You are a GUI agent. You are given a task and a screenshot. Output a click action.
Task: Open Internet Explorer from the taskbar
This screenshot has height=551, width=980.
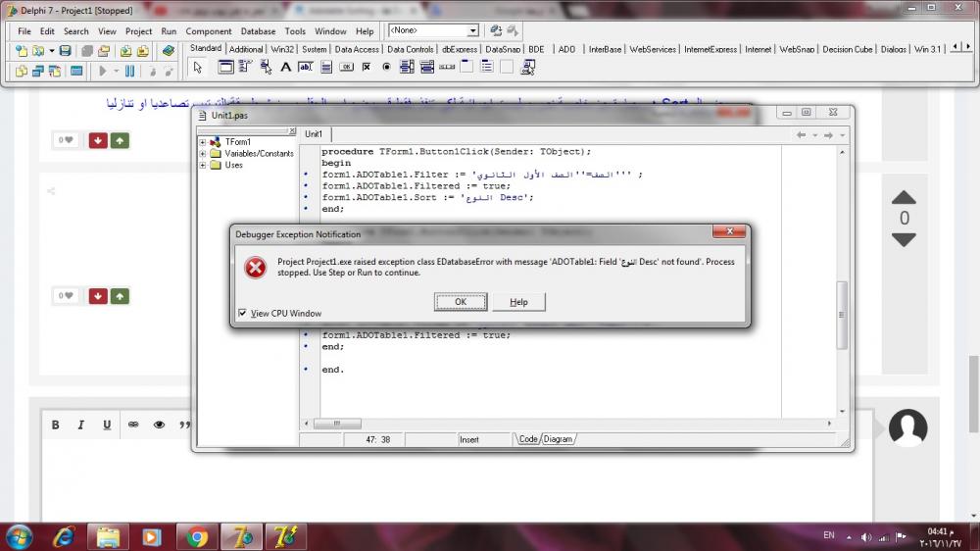click(64, 536)
